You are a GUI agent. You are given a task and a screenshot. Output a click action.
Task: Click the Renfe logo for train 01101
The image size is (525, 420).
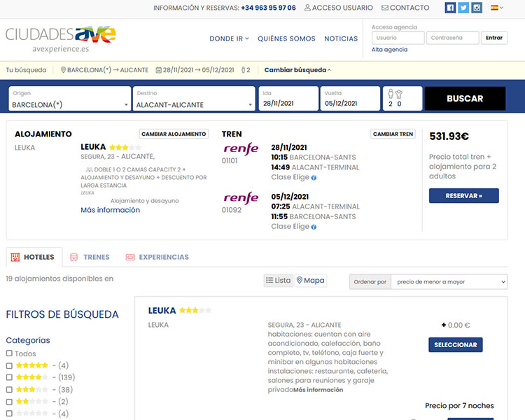(x=241, y=148)
